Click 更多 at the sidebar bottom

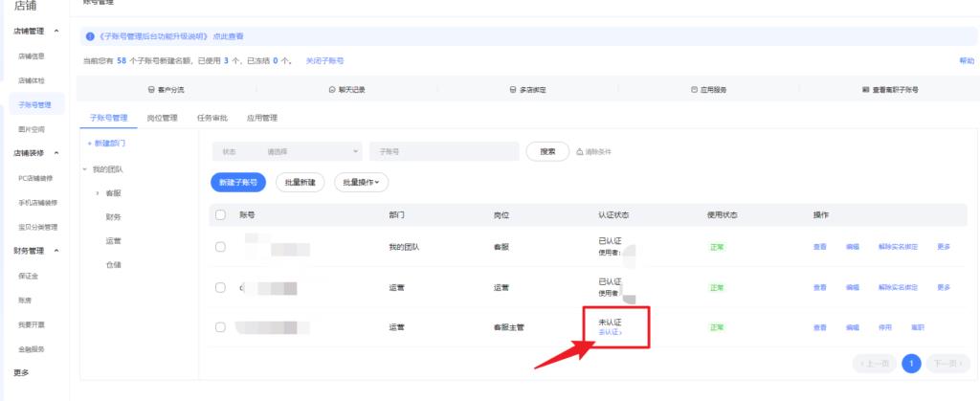coord(21,373)
